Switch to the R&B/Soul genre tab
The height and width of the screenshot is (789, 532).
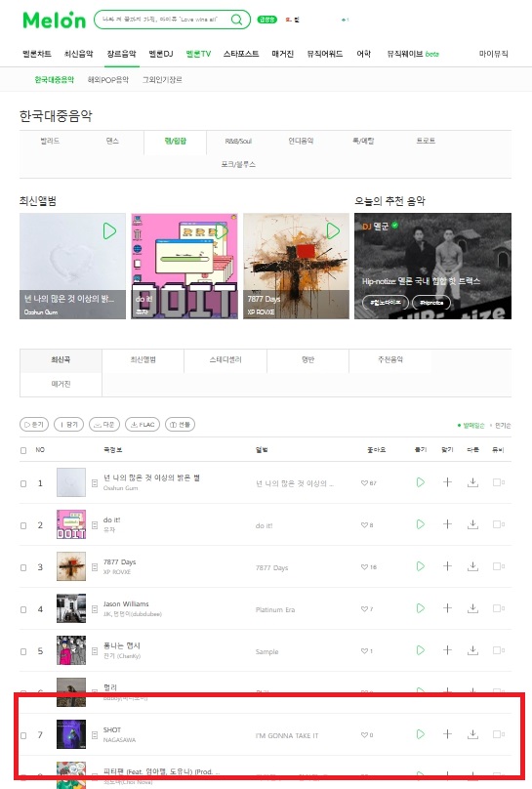pyautogui.click(x=238, y=142)
